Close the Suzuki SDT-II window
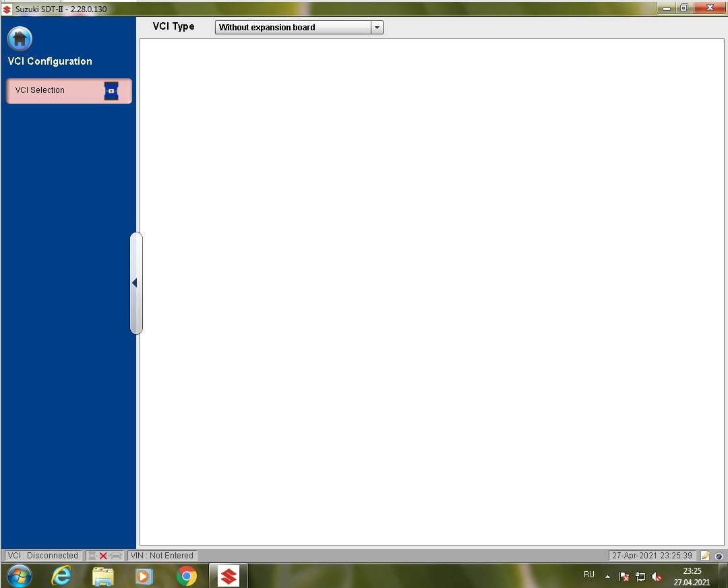The height and width of the screenshot is (588, 728). click(710, 8)
